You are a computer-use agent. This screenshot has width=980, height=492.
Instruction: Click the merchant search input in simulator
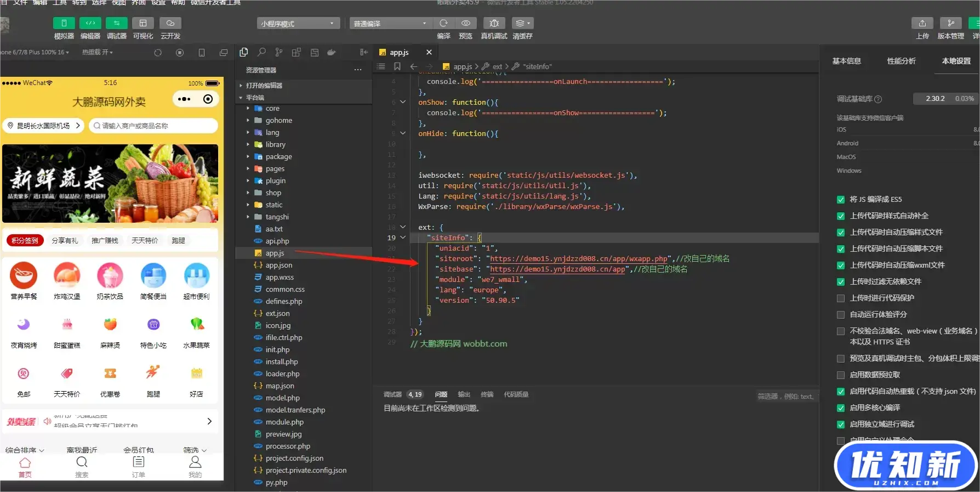click(153, 126)
